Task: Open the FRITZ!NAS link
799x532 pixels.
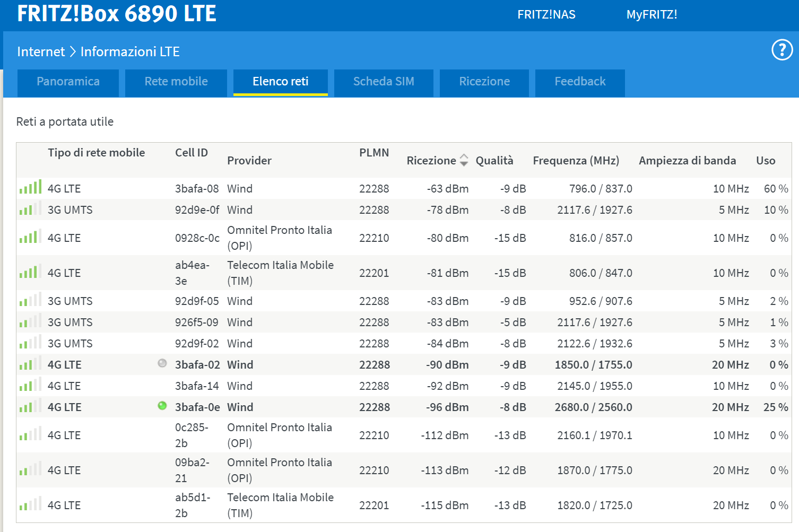Action: pyautogui.click(x=546, y=15)
